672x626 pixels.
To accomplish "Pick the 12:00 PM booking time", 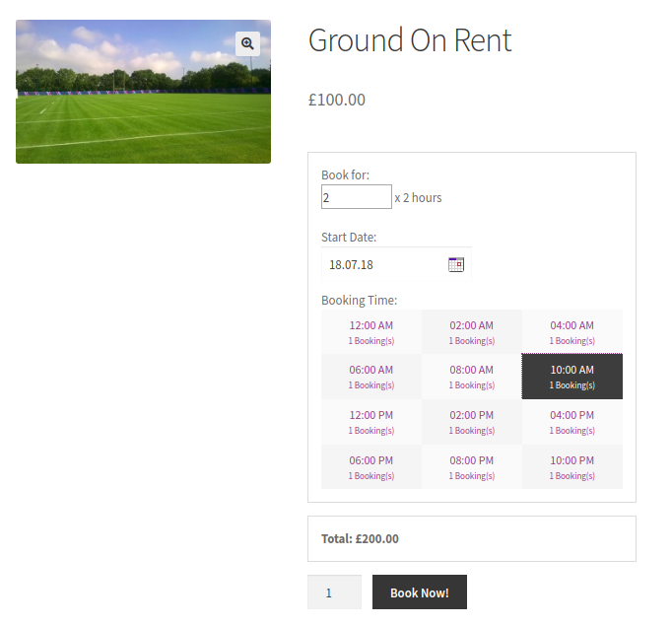I will (x=371, y=422).
